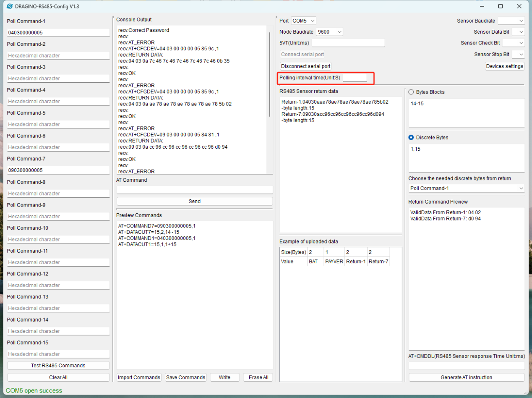This screenshot has height=398, width=532.
Task: Click the AT+CMDDL response time input field
Action: pyautogui.click(x=467, y=366)
